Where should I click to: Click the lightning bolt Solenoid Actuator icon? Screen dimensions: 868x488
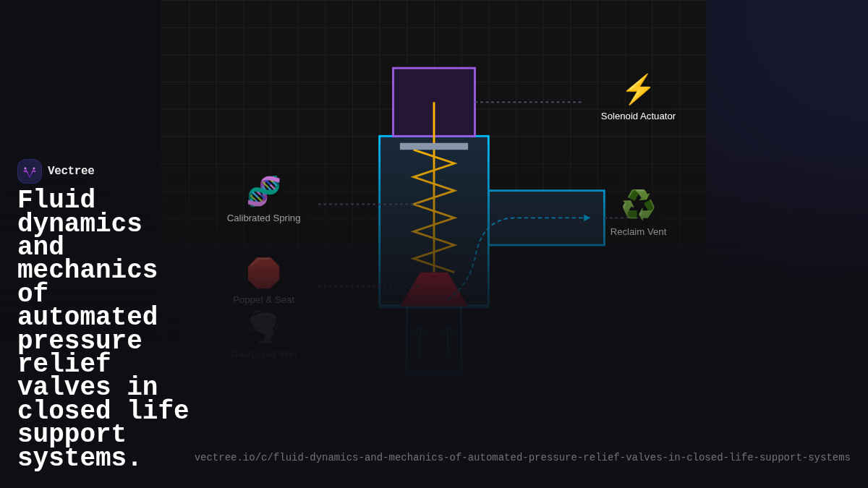pos(638,90)
